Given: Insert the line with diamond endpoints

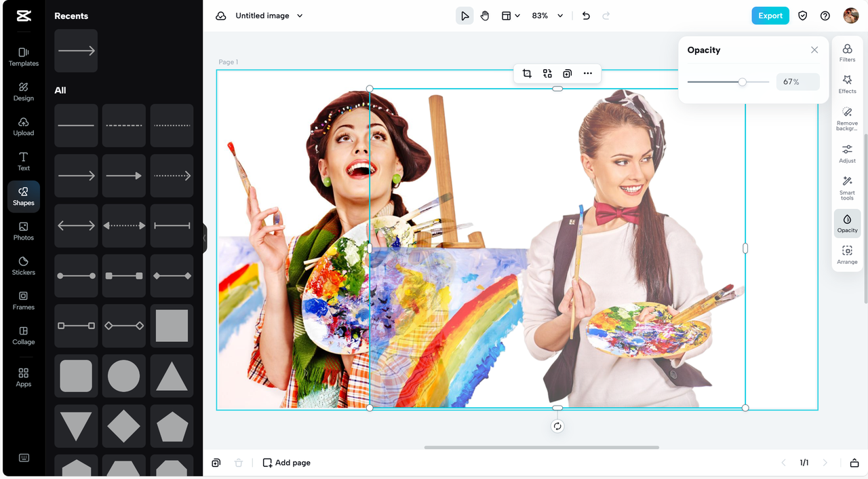Looking at the screenshot, I should pyautogui.click(x=172, y=276).
